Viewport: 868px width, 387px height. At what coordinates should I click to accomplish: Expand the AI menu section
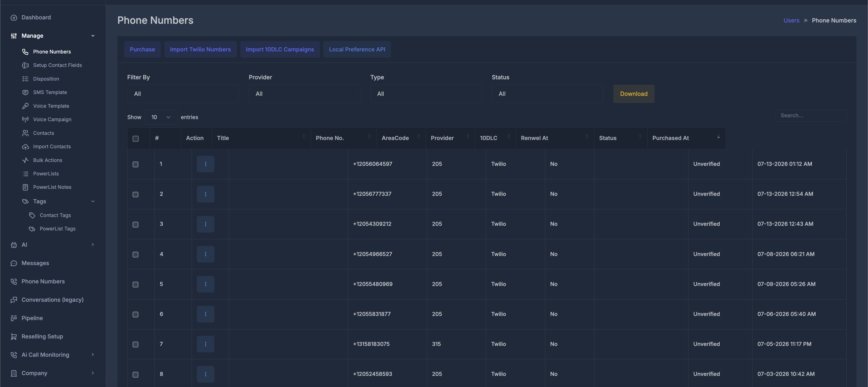[x=53, y=245]
